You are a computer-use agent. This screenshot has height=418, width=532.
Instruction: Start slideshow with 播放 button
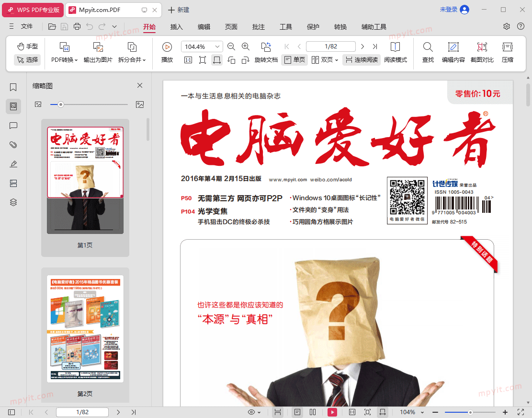(x=167, y=53)
